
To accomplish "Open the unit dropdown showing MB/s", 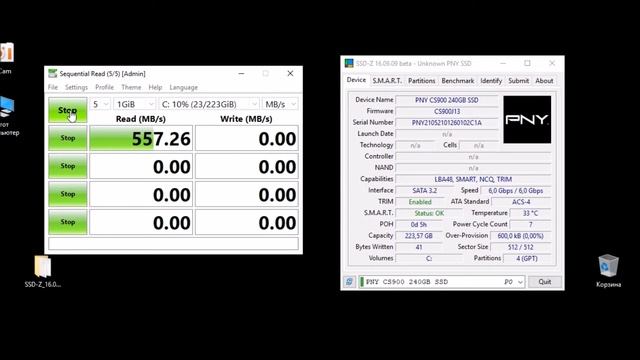I will click(x=280, y=104).
